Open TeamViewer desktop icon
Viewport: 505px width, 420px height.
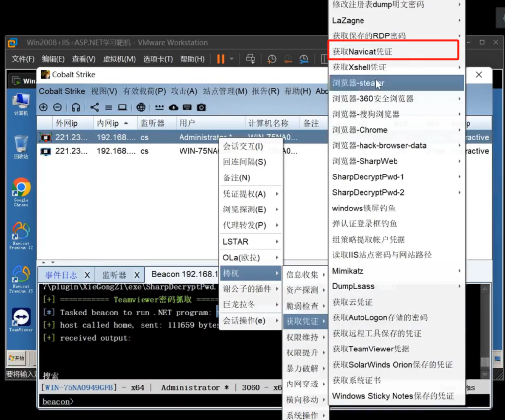[x=21, y=319]
